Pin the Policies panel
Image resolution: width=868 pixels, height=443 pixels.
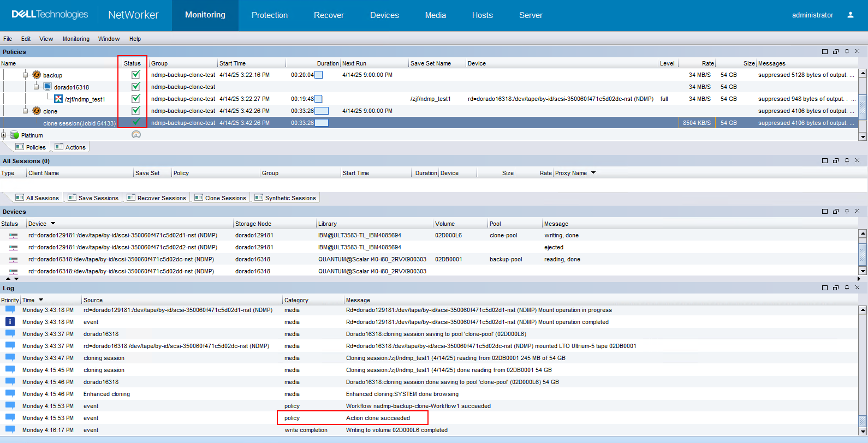click(x=847, y=51)
